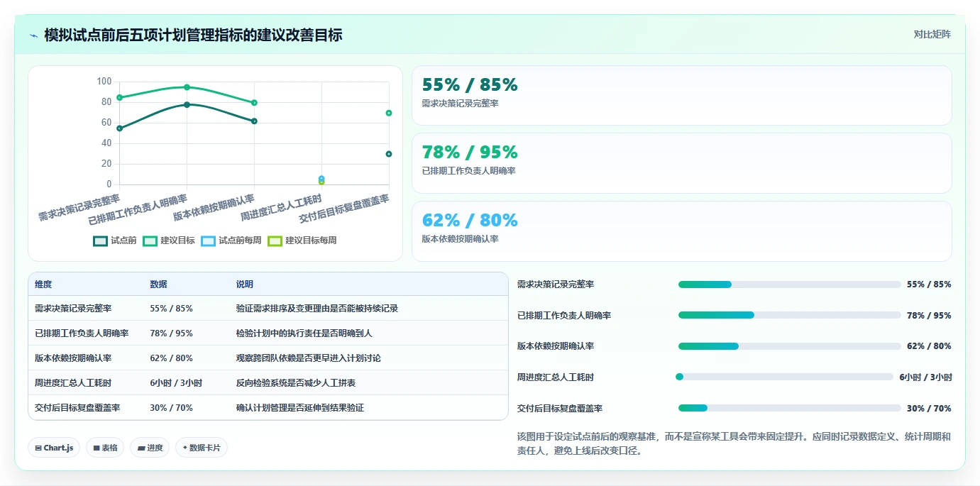Viewport: 980px width, 486px height.
Task: Click table cell 30% / 70%
Action: [171, 408]
